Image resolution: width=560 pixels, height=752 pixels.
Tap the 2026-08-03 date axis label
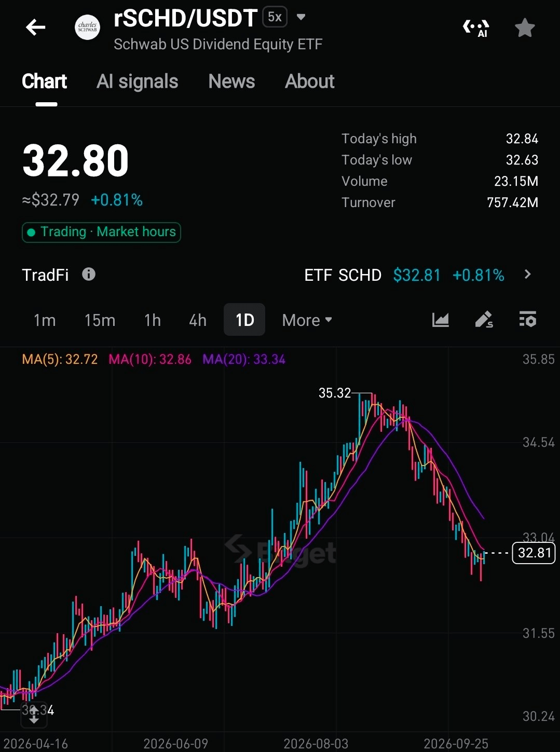pyautogui.click(x=316, y=744)
